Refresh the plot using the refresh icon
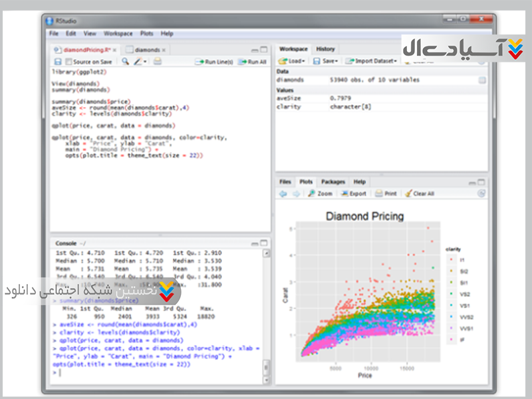This screenshot has width=532, height=399. click(x=481, y=194)
